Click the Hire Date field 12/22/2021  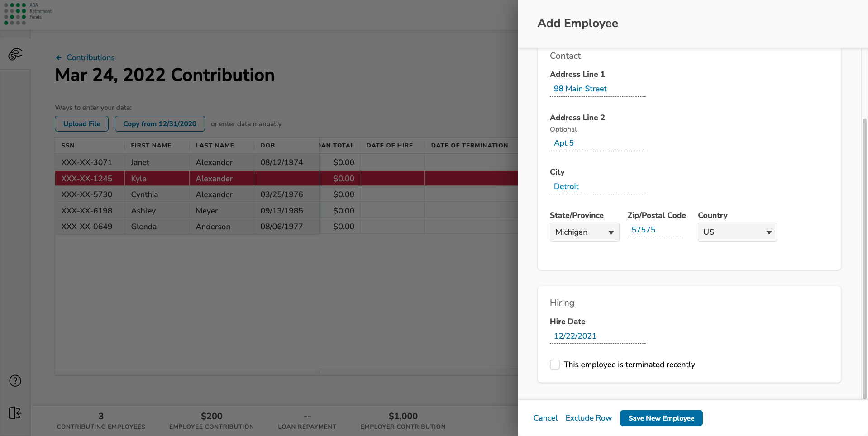[597, 336]
